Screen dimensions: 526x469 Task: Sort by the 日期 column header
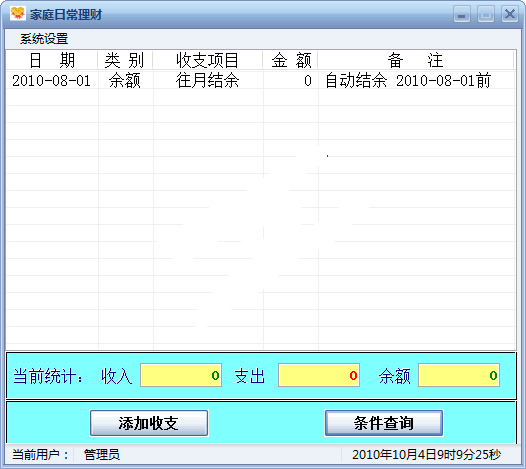[52, 60]
